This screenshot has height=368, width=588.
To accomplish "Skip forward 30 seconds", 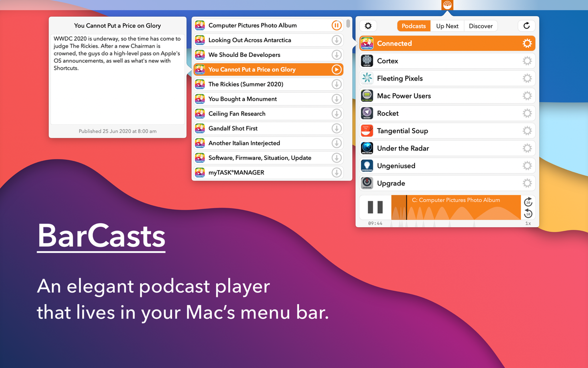I will tap(528, 202).
